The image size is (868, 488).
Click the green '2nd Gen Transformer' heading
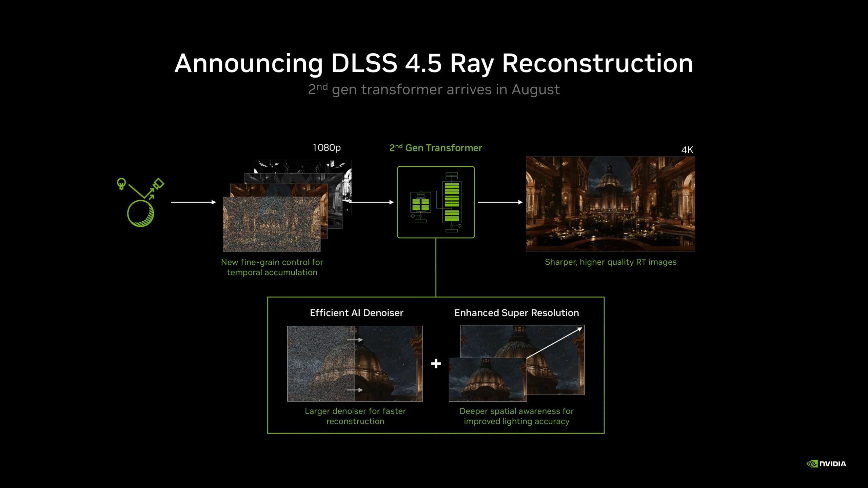(436, 148)
